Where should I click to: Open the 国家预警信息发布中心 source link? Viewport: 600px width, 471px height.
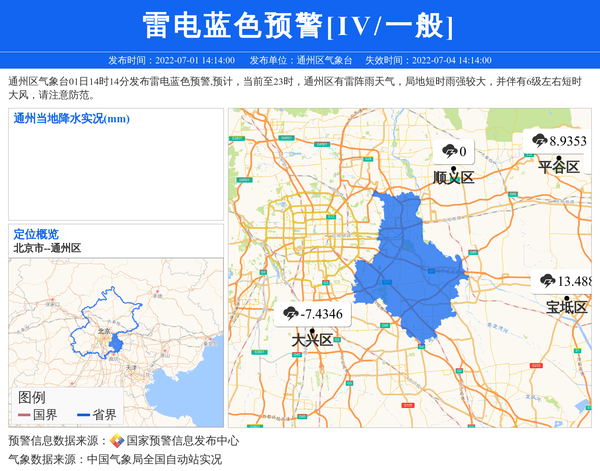point(182,440)
